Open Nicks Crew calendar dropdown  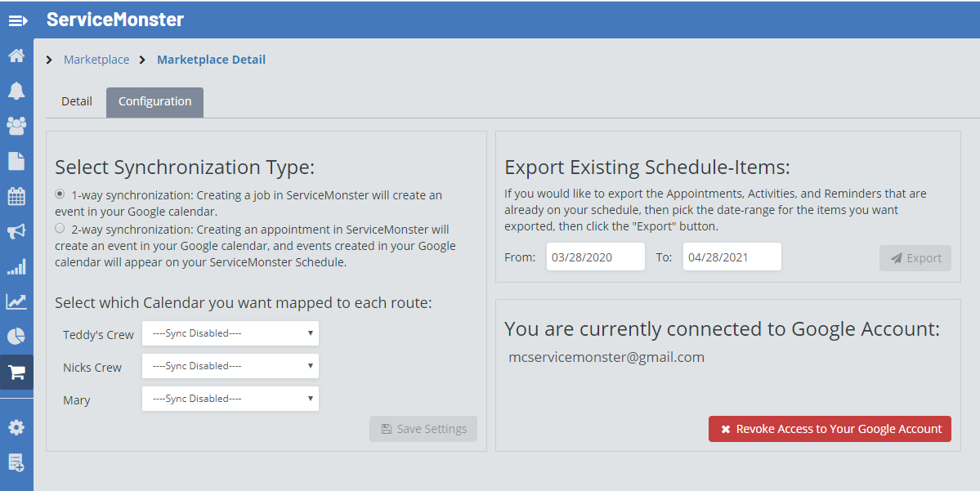tap(230, 366)
